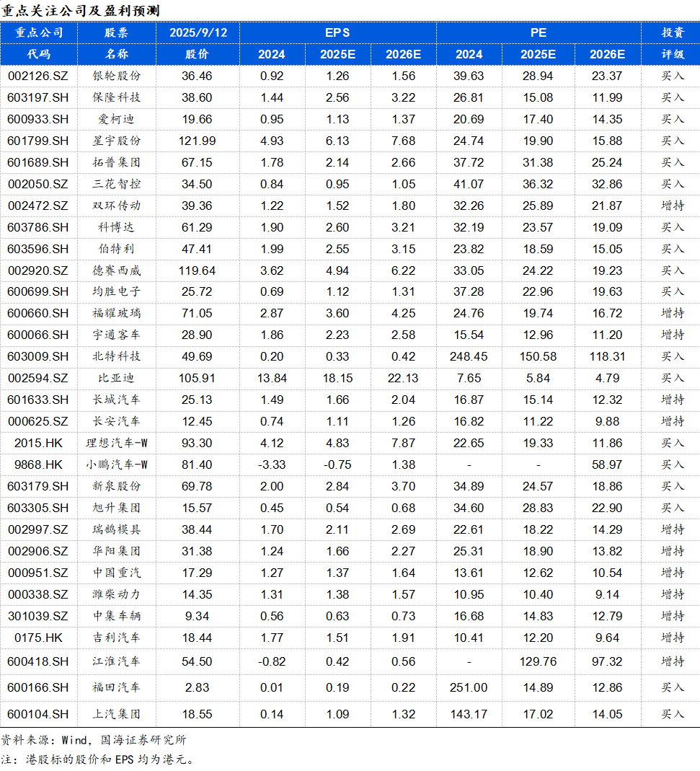The width and height of the screenshot is (700, 771).
Task: Click the 2024 EPS value 13.84
Action: (x=272, y=379)
